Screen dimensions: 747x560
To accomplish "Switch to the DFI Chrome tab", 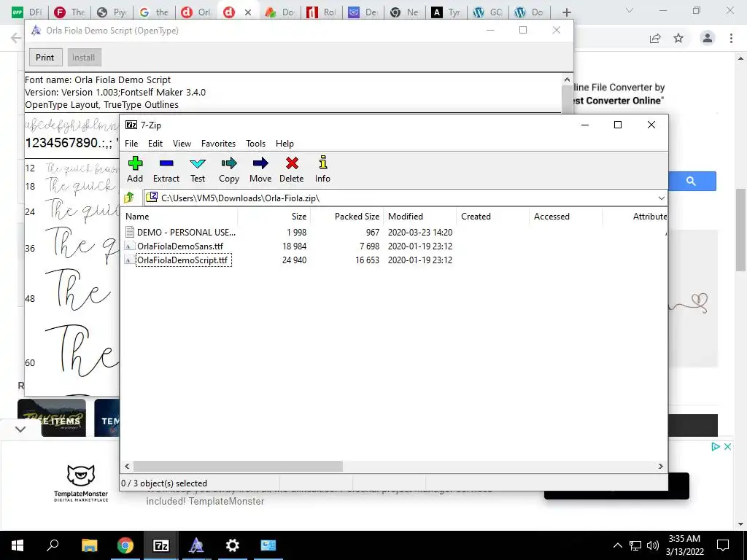I will pyautogui.click(x=26, y=12).
